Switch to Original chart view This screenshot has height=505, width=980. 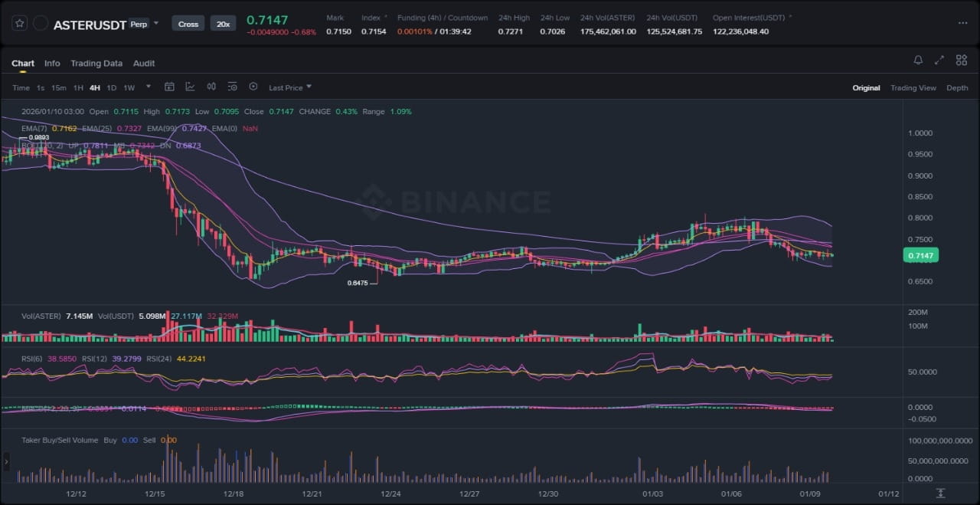pyautogui.click(x=866, y=87)
